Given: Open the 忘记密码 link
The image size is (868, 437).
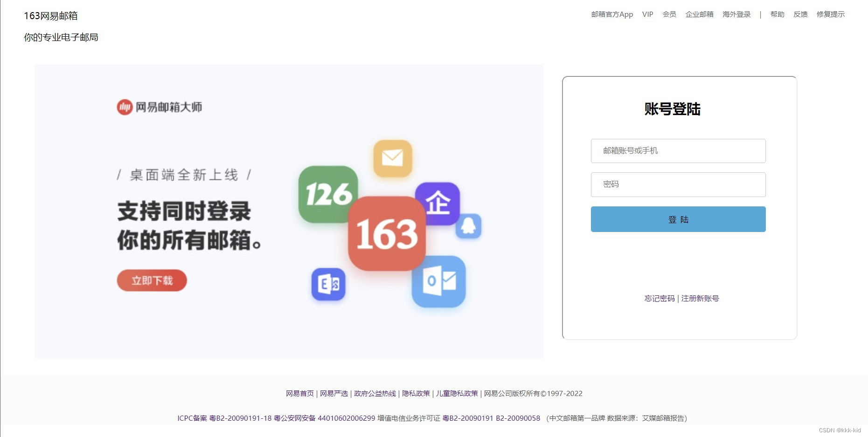Looking at the screenshot, I should pos(660,299).
